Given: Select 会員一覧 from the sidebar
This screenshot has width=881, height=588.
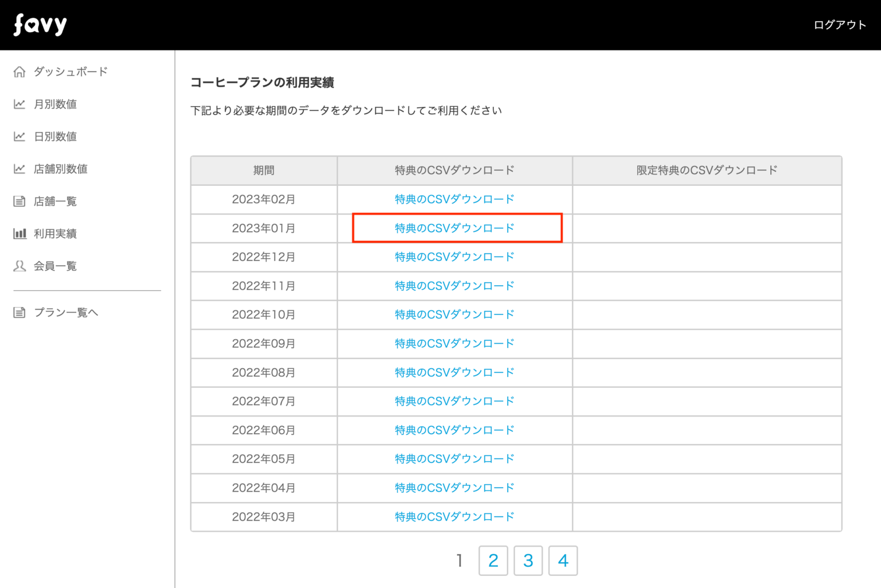Looking at the screenshot, I should [x=56, y=266].
